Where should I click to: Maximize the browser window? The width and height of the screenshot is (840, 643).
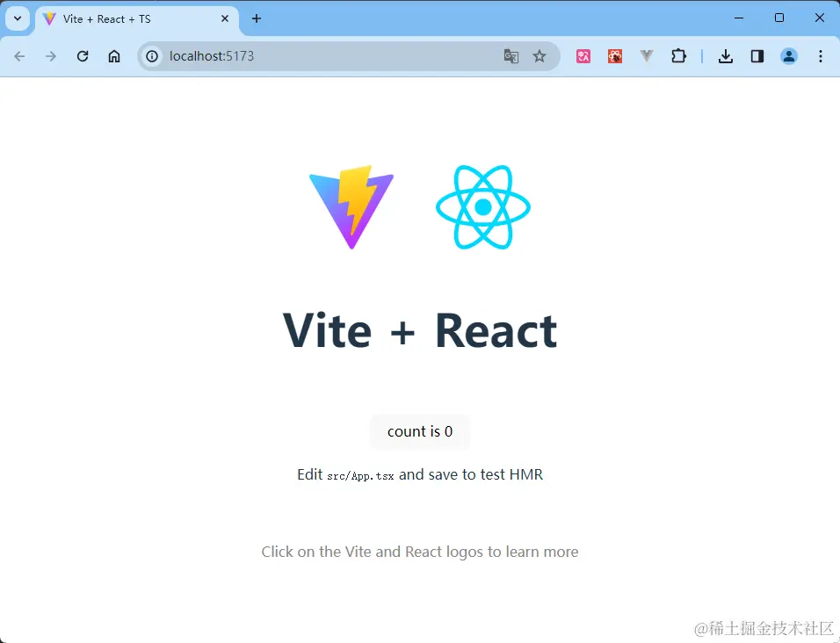(x=779, y=18)
